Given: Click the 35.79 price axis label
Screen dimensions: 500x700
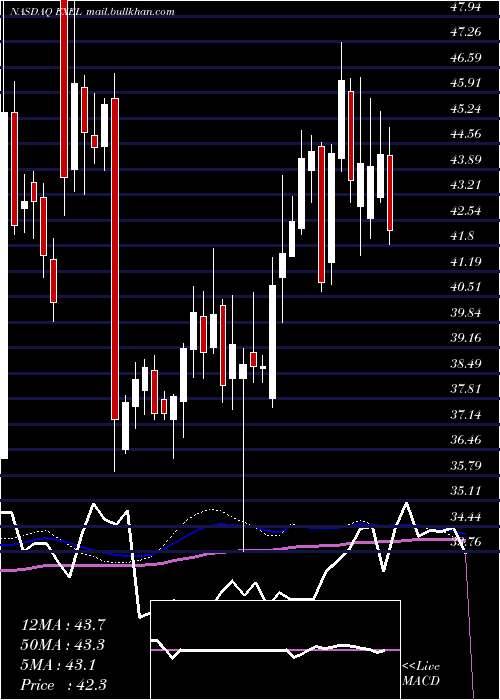Looking at the screenshot, I should click(466, 466).
